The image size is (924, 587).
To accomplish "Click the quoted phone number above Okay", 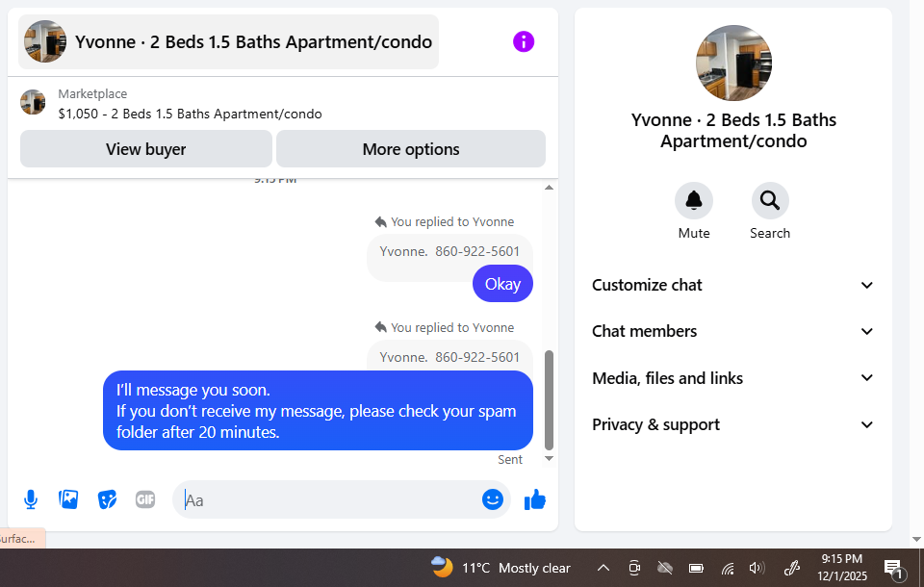I will (x=477, y=251).
